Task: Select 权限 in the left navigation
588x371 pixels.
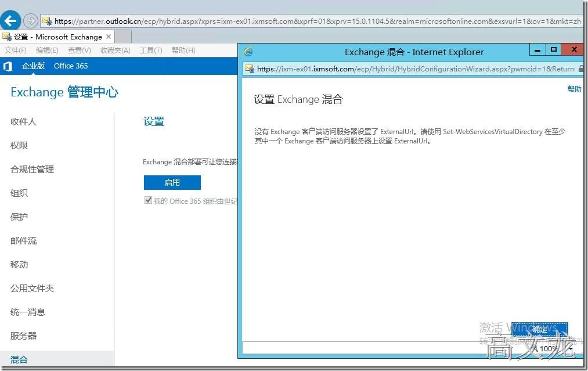Action: [19, 145]
